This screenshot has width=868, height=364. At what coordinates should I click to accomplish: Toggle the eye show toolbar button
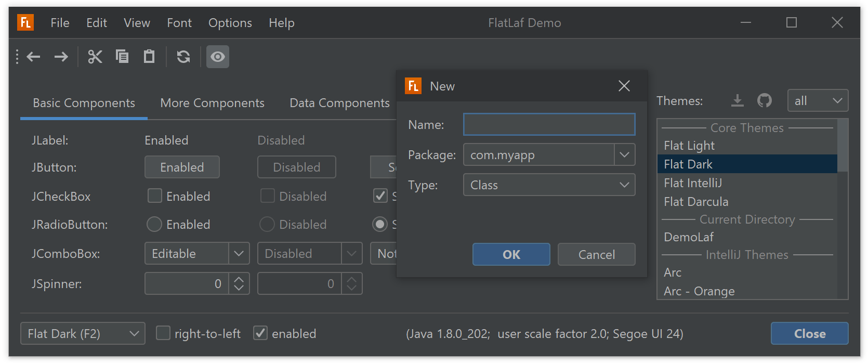[x=218, y=57]
